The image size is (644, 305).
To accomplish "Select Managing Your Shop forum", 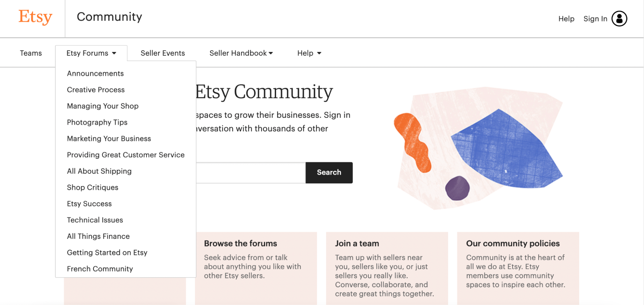I will (x=102, y=106).
